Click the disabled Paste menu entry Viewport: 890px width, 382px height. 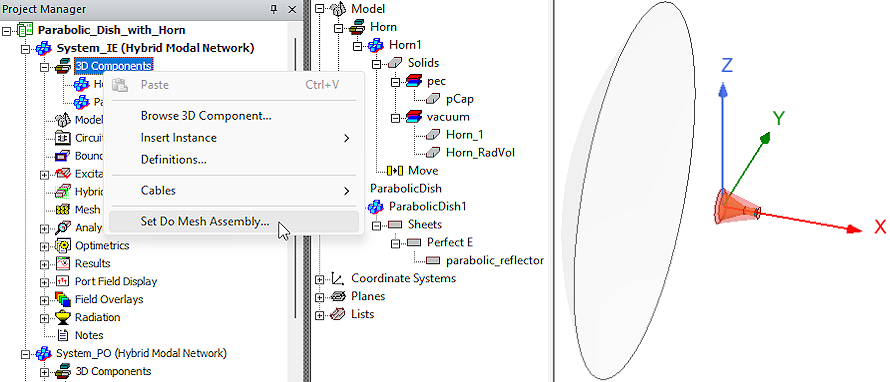coord(233,85)
